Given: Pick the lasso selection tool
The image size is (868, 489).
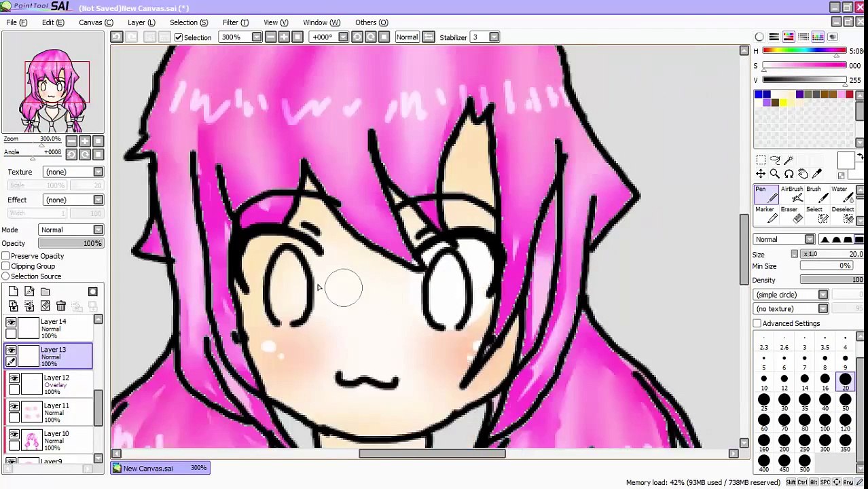Looking at the screenshot, I should (775, 160).
